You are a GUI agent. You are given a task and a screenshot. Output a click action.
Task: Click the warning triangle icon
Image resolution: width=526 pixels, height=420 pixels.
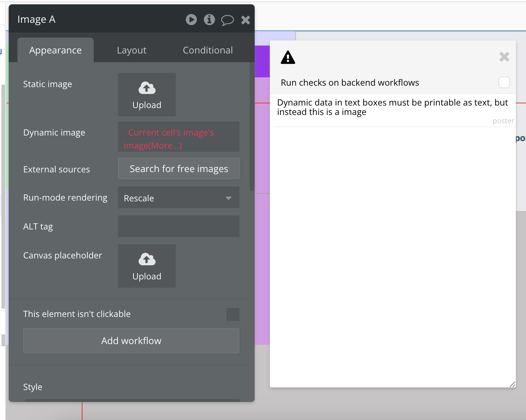click(288, 57)
